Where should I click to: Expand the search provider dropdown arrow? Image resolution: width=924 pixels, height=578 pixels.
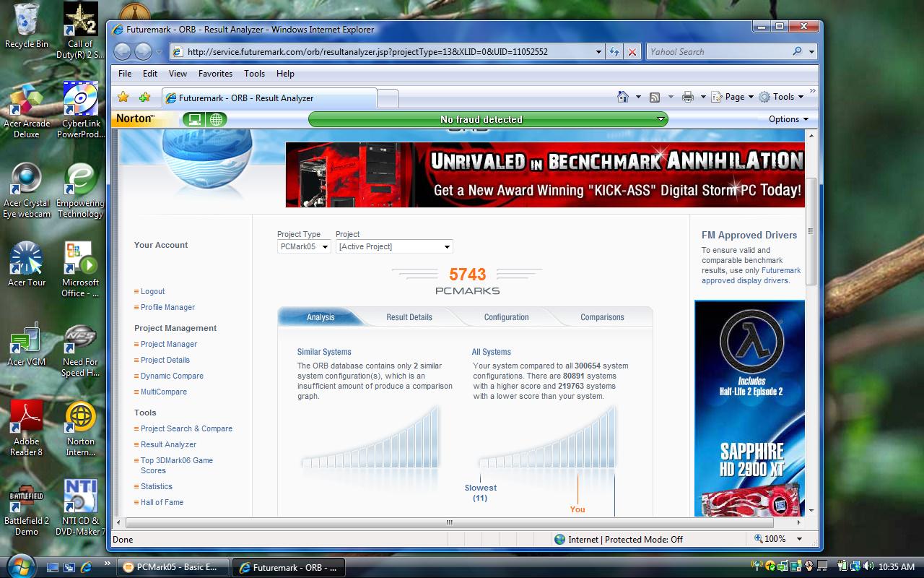tap(811, 51)
